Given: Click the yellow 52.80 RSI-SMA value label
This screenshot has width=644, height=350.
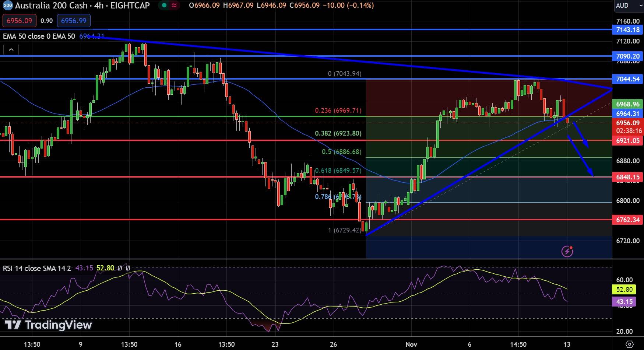Looking at the screenshot, I should [x=624, y=290].
